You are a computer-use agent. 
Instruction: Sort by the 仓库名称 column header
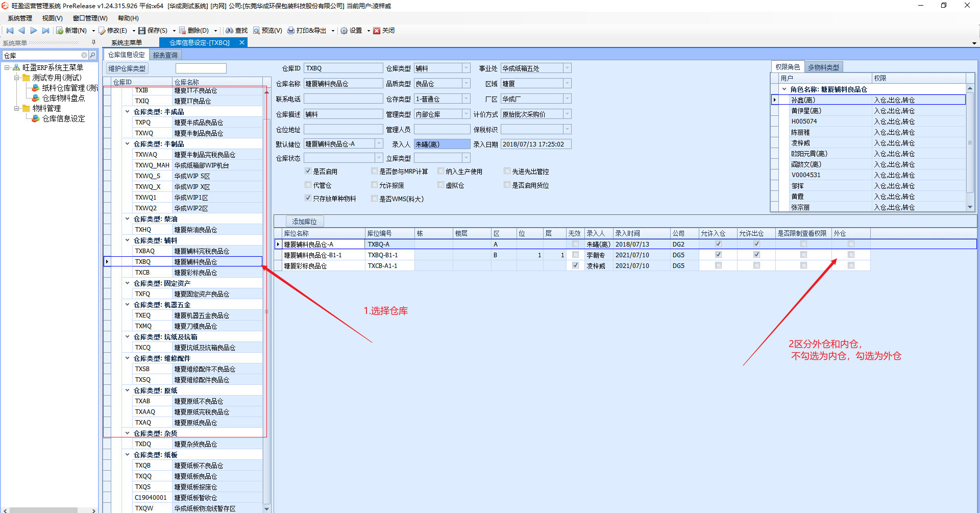(217, 82)
